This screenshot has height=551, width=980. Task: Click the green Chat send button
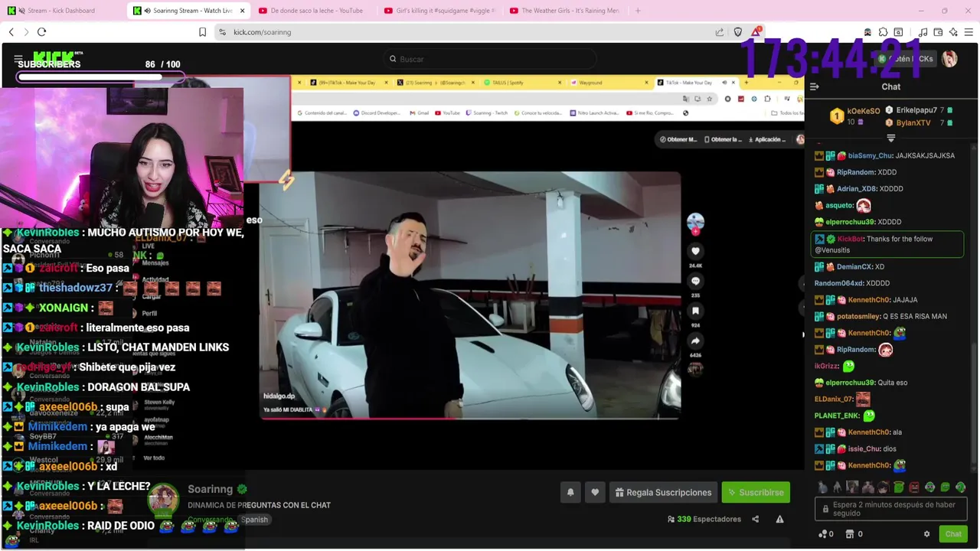point(953,534)
